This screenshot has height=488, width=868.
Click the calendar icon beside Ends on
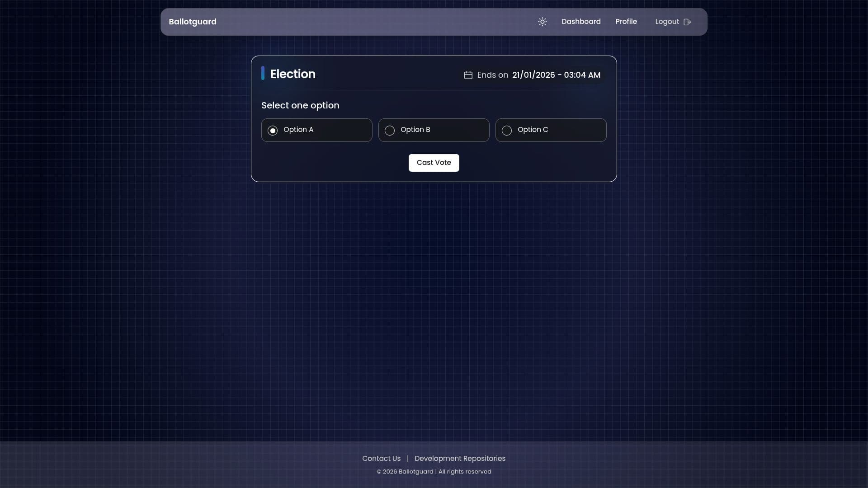click(468, 75)
